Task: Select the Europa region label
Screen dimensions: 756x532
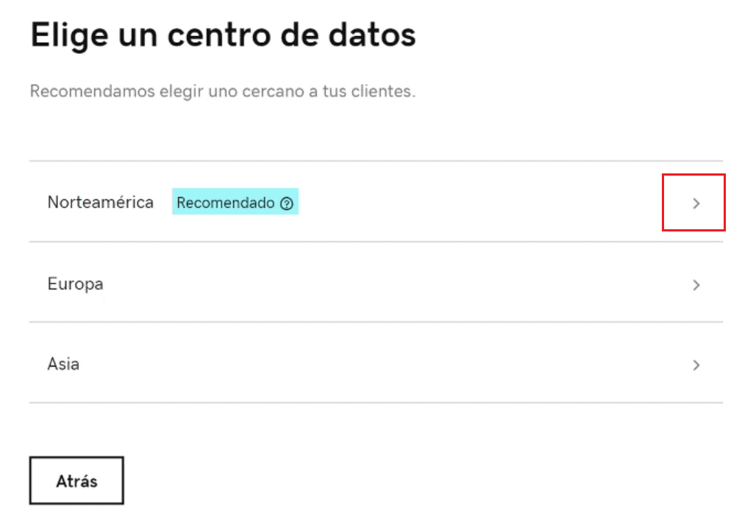Action: click(75, 284)
